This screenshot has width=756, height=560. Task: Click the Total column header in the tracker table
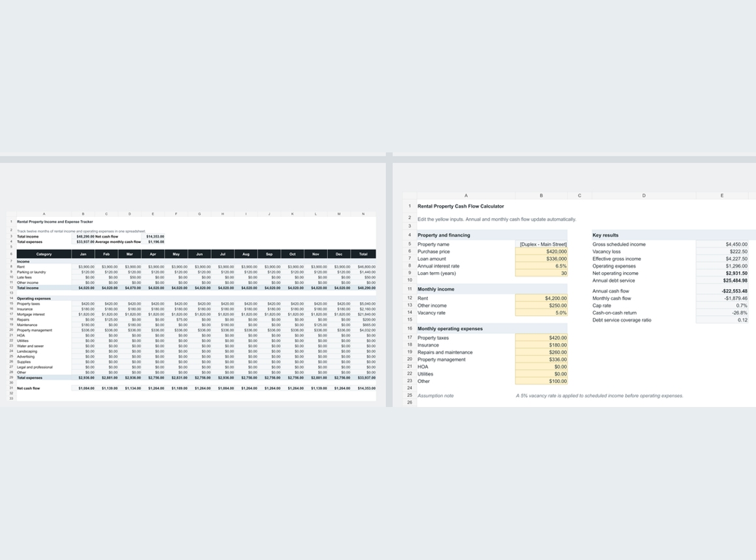coord(363,254)
